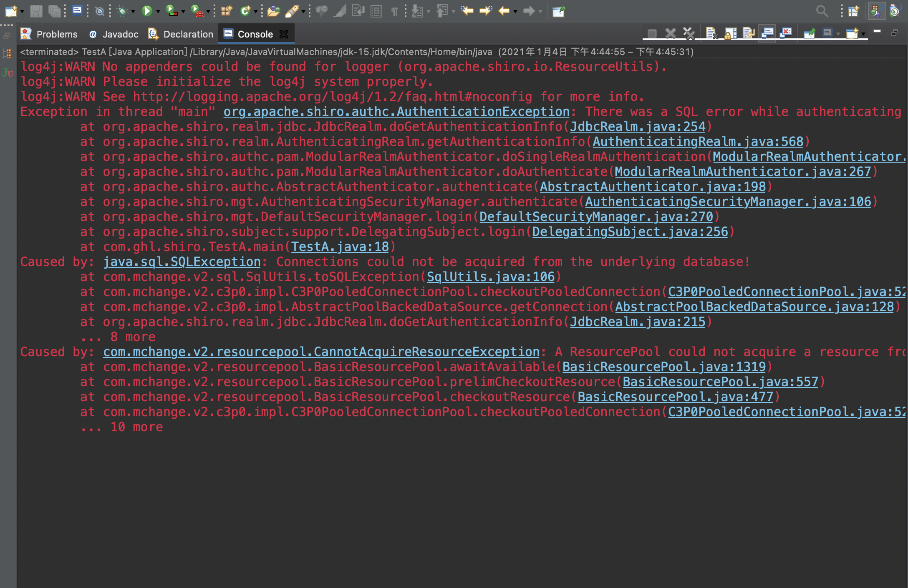Screen dimensions: 908x588
Task: Toggle Pin Console button
Action: click(809, 33)
